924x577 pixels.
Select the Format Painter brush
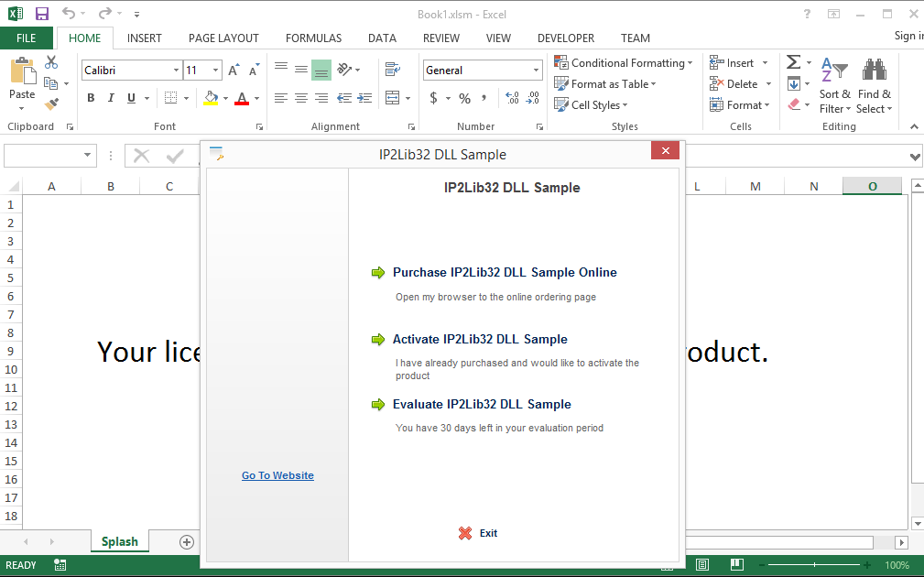pos(51,104)
